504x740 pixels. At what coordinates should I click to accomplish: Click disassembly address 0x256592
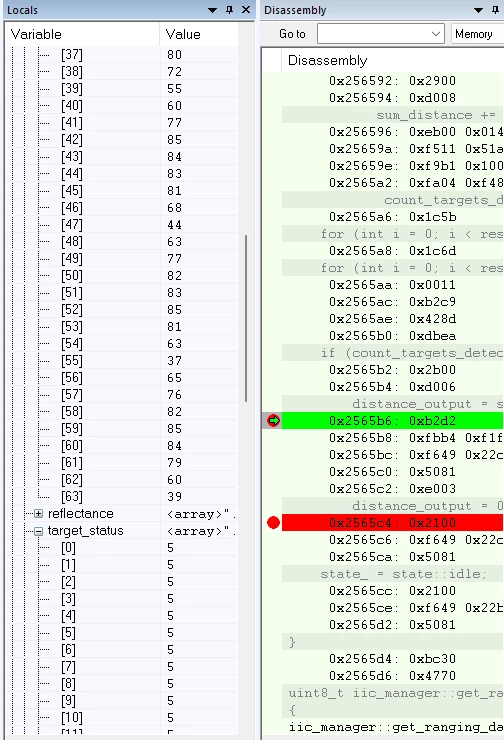click(363, 81)
